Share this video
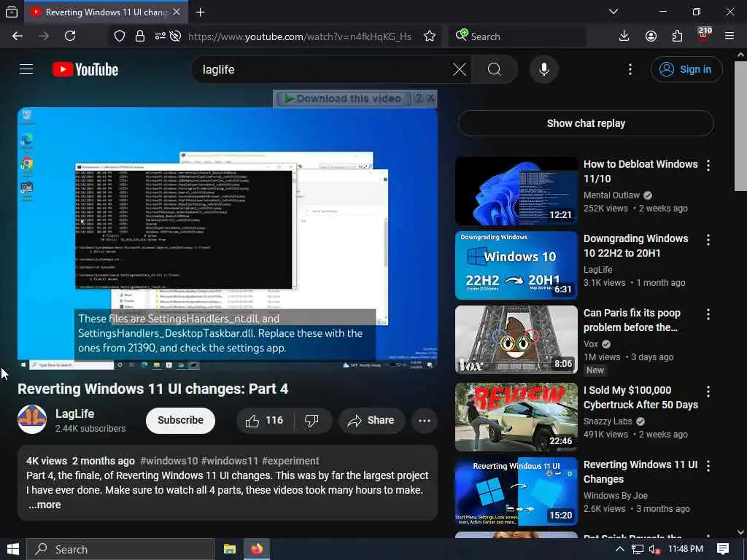Image resolution: width=747 pixels, height=560 pixels. coord(371,421)
